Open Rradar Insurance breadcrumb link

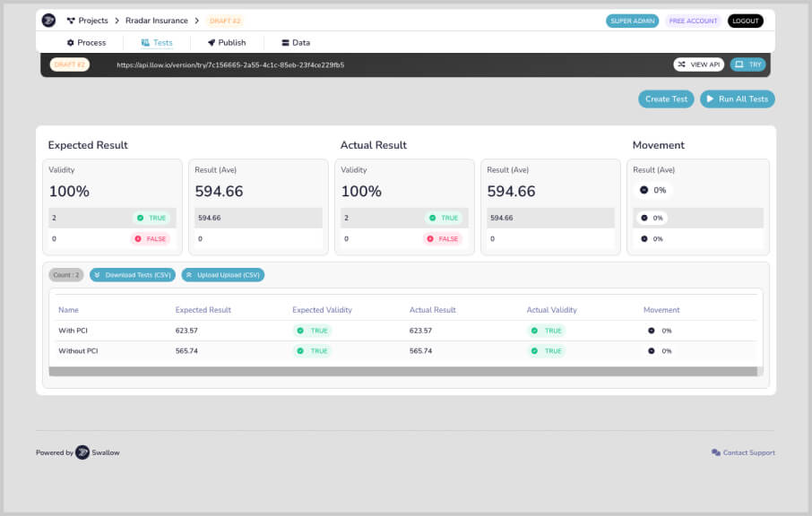tap(156, 21)
